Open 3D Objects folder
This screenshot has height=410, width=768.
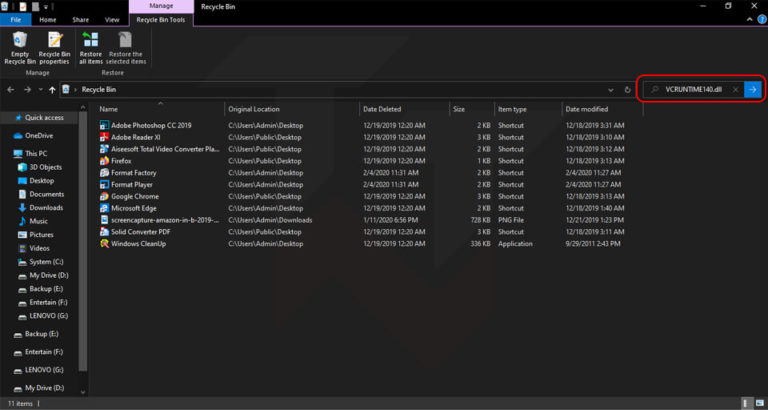(45, 167)
